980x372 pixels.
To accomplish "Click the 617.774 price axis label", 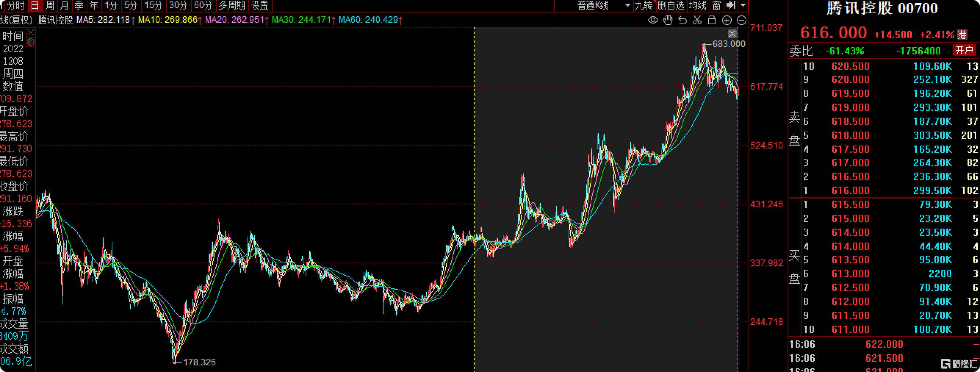I will (766, 86).
